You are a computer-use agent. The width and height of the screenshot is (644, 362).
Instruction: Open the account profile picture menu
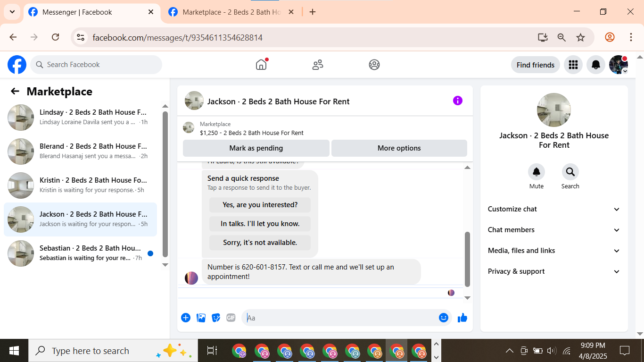point(619,65)
